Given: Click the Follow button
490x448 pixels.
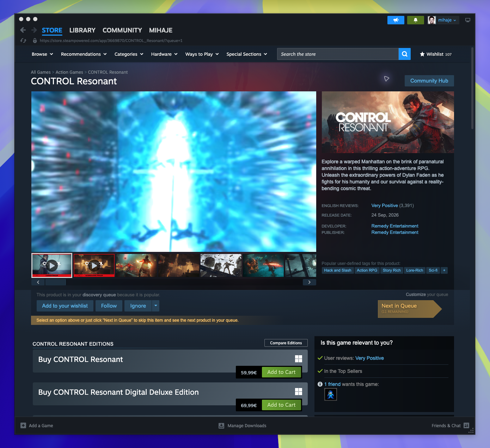Looking at the screenshot, I should [109, 306].
